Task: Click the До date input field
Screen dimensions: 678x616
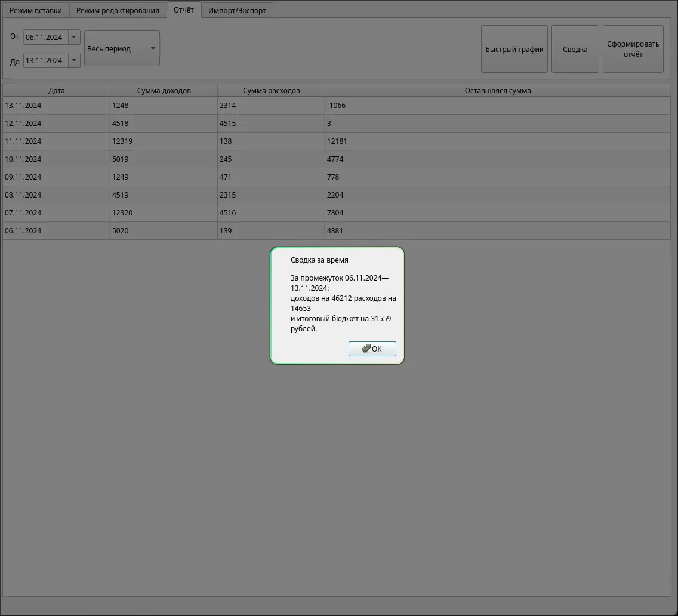Action: [45, 60]
